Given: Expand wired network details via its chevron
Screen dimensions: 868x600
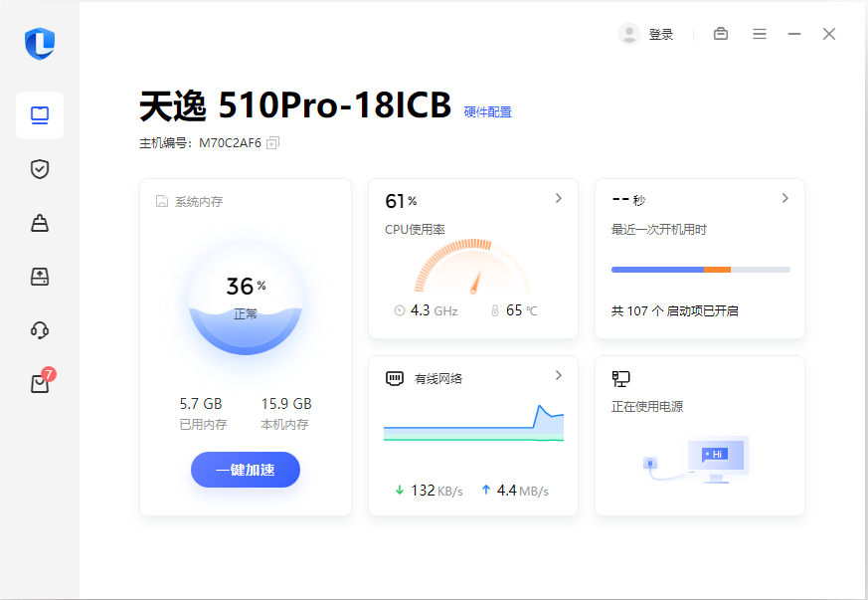Looking at the screenshot, I should [x=558, y=376].
